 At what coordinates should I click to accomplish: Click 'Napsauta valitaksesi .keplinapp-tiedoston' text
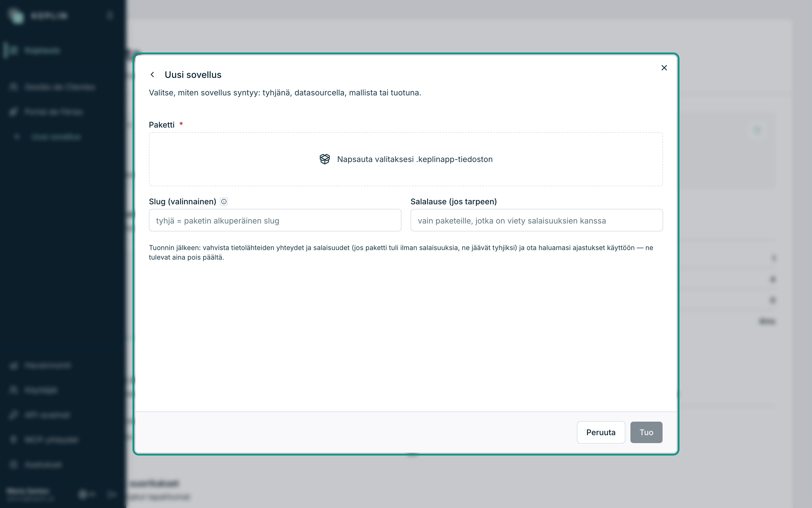pos(415,159)
